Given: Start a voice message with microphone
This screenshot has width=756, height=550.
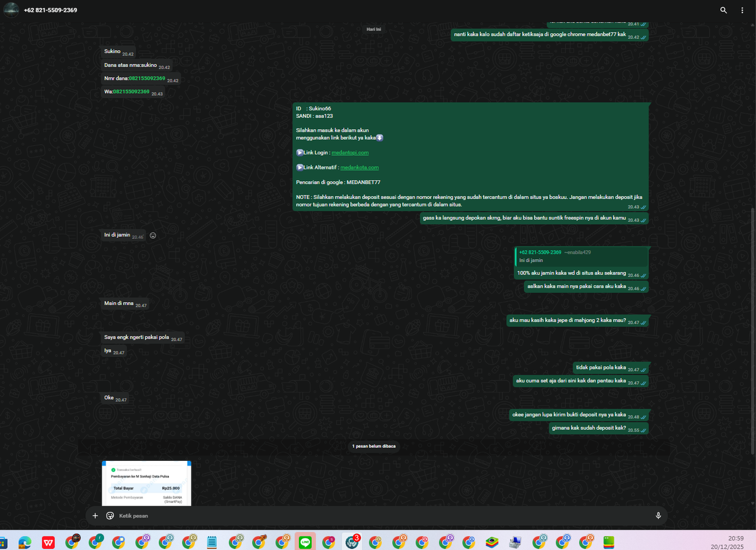Looking at the screenshot, I should coord(658,516).
